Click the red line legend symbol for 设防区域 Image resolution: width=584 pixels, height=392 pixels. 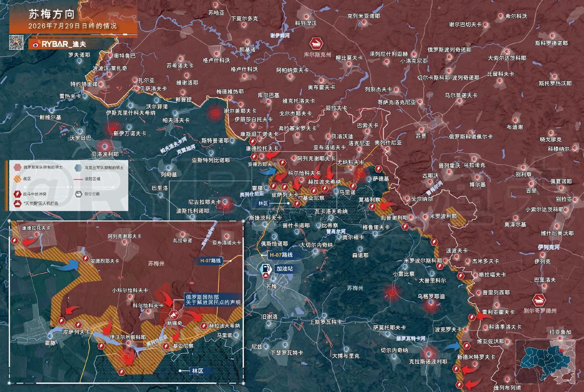[x=78, y=179]
